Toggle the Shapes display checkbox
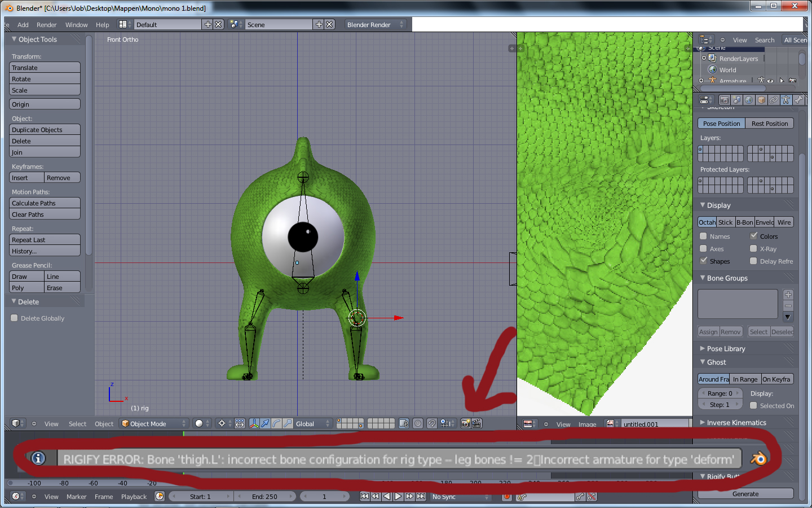812x508 pixels. tap(703, 261)
